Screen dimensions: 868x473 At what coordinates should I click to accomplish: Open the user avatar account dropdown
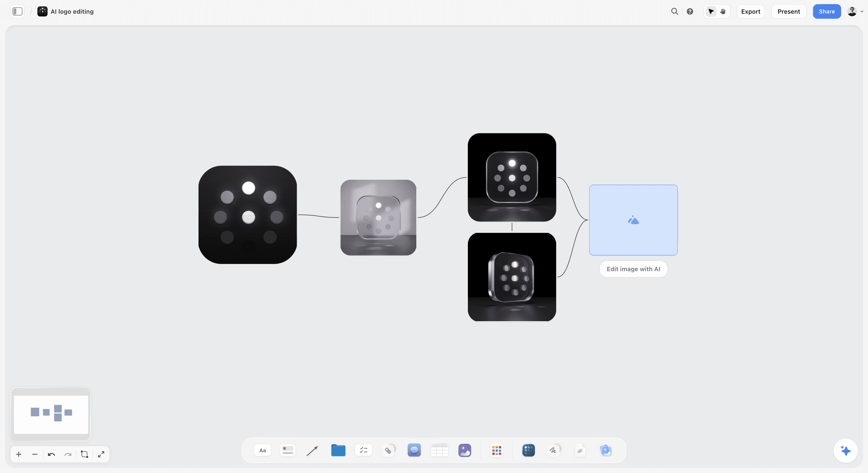click(855, 11)
